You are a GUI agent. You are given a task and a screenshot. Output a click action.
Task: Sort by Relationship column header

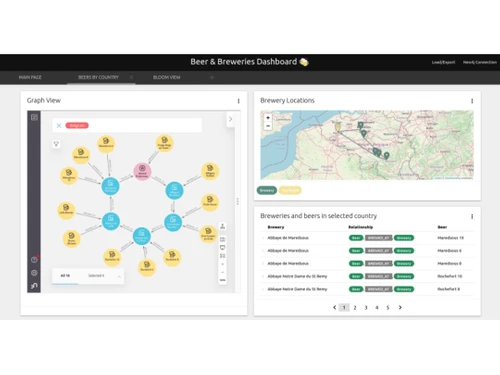[361, 227]
